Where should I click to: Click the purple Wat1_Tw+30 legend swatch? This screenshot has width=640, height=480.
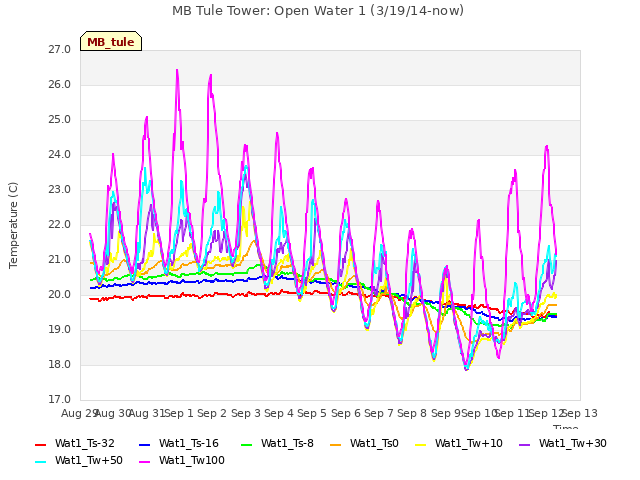525,444
